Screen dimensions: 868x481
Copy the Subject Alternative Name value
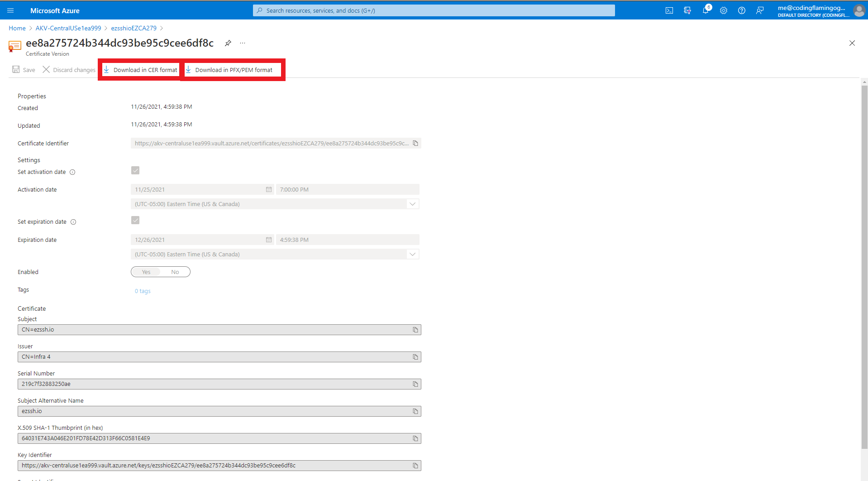click(415, 411)
